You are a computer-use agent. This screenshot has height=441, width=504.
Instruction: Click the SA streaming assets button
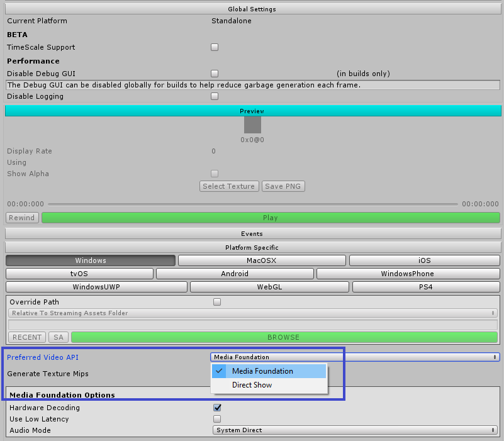(58, 337)
